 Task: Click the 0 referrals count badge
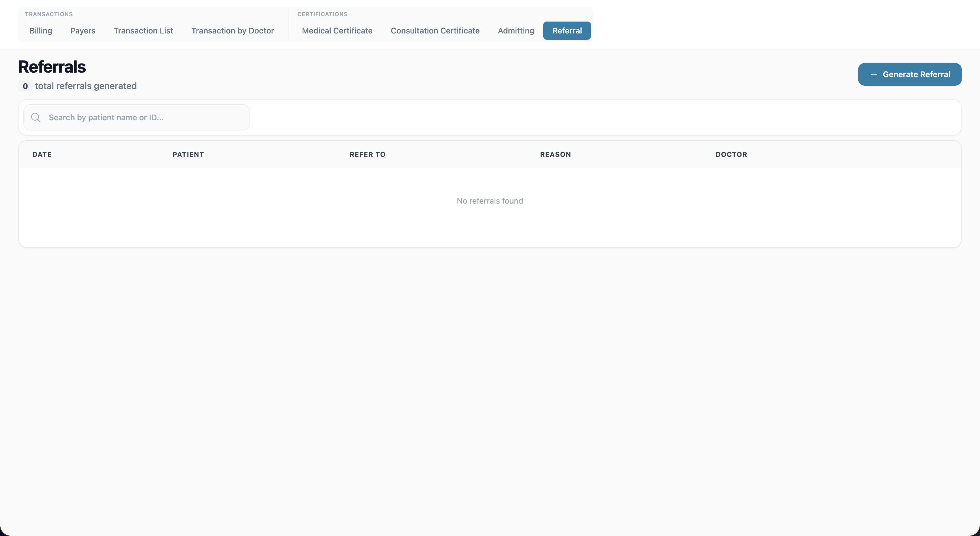pyautogui.click(x=25, y=86)
